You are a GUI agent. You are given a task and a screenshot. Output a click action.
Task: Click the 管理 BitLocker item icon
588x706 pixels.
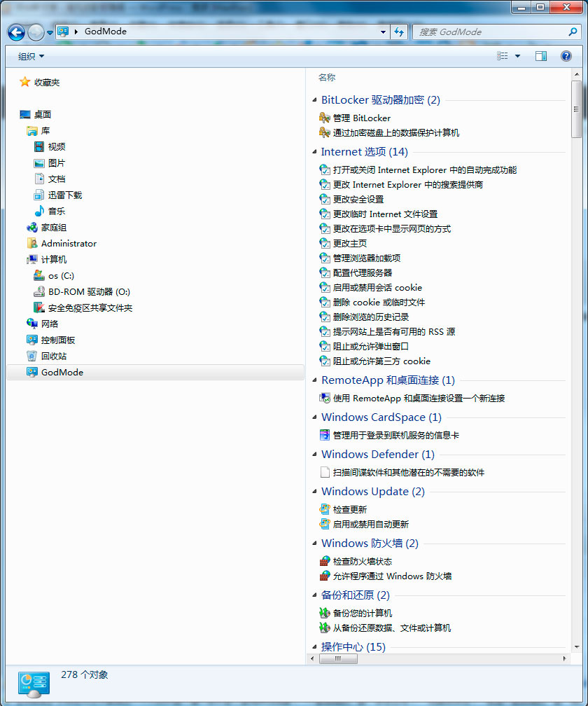click(x=325, y=118)
